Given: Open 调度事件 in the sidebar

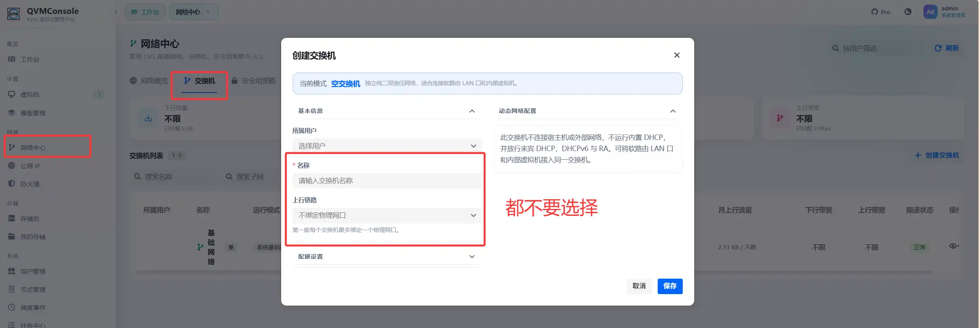Looking at the screenshot, I should pyautogui.click(x=33, y=308).
